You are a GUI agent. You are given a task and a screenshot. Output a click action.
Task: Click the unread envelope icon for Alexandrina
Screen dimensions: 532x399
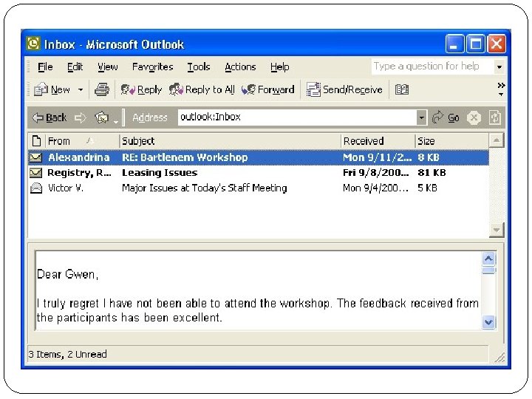(x=35, y=157)
